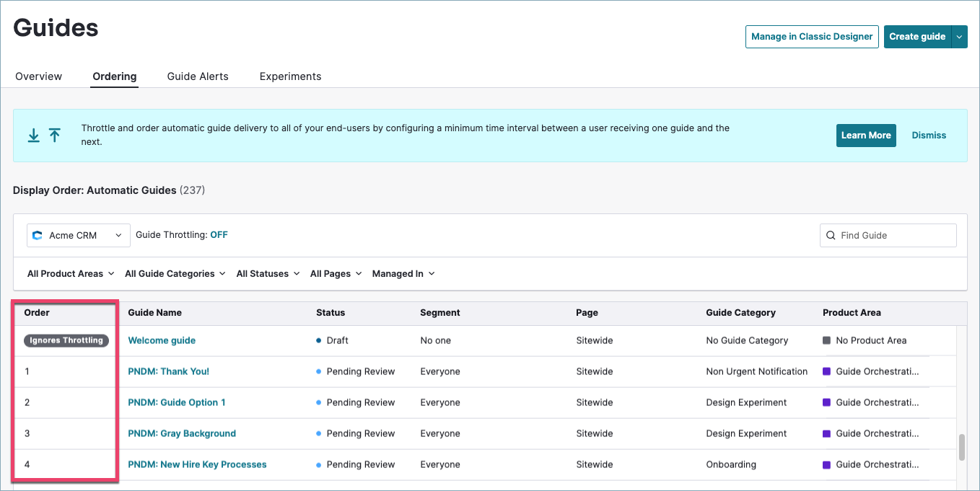The height and width of the screenshot is (491, 980).
Task: Click the Product Area column header
Action: [852, 313]
